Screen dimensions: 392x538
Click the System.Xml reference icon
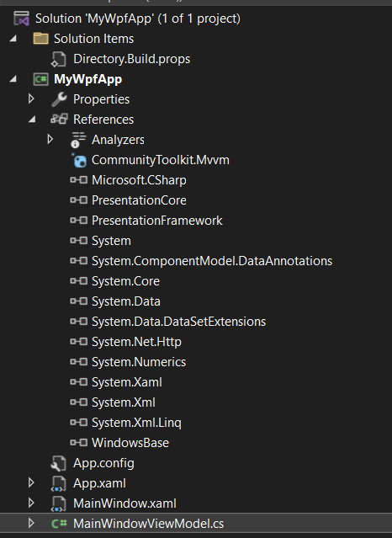click(x=78, y=402)
